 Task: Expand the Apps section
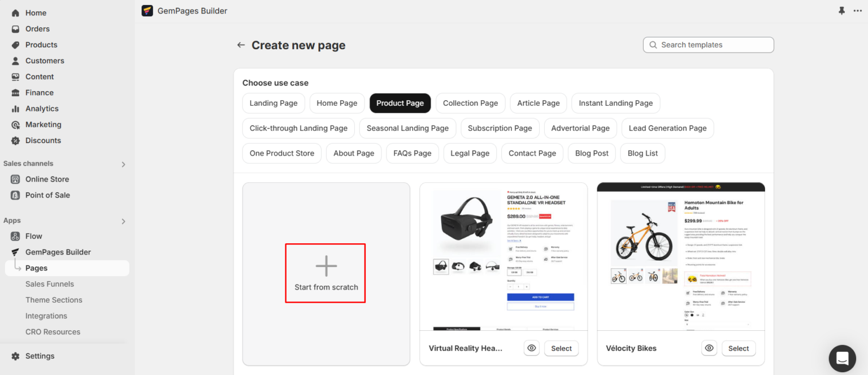(123, 221)
